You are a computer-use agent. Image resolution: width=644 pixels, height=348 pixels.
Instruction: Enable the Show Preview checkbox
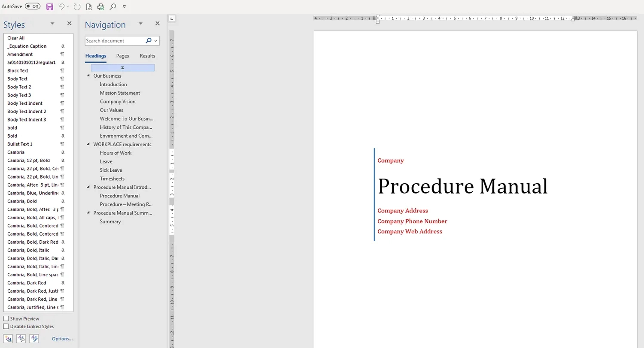tap(6, 319)
